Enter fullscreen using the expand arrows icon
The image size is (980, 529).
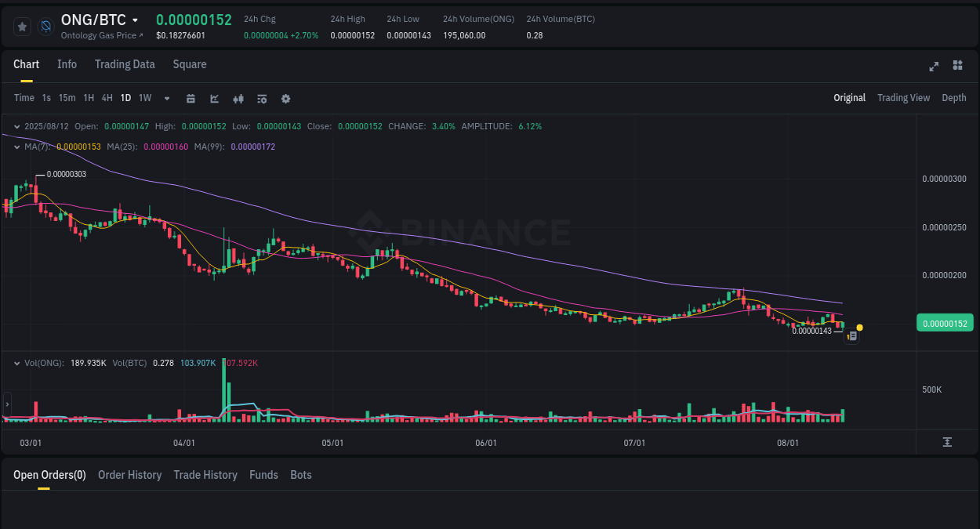point(934,67)
